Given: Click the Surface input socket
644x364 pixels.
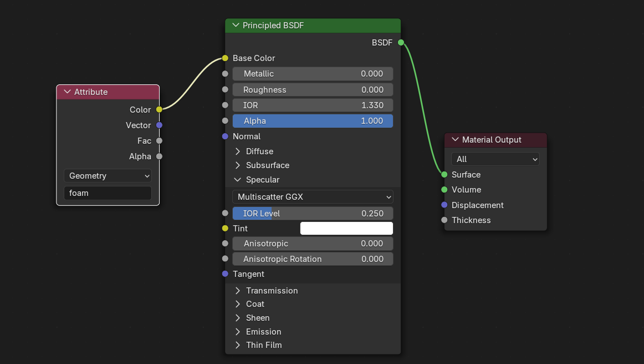Looking at the screenshot, I should (444, 174).
